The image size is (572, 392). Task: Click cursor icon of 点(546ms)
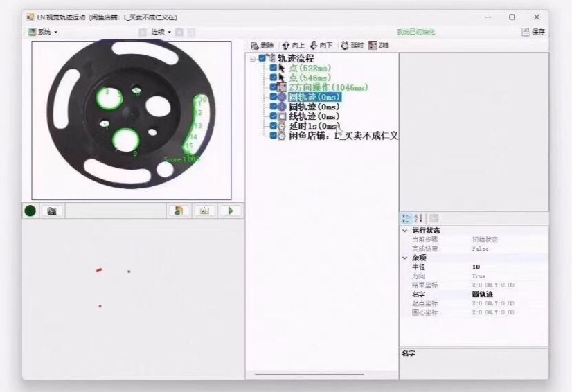tap(282, 78)
